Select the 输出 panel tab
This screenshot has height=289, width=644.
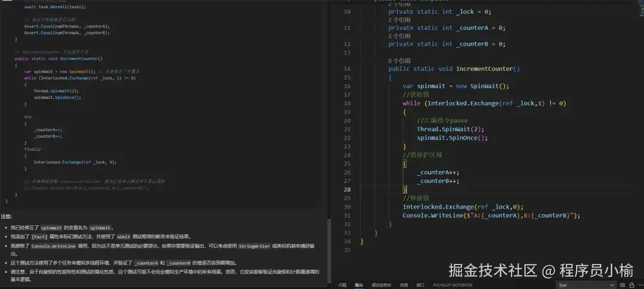(x=359, y=285)
